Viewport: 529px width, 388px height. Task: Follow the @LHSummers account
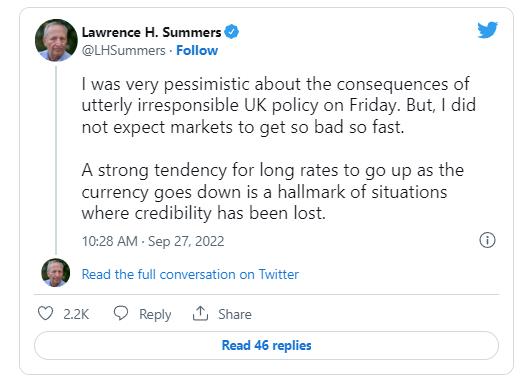click(x=197, y=51)
